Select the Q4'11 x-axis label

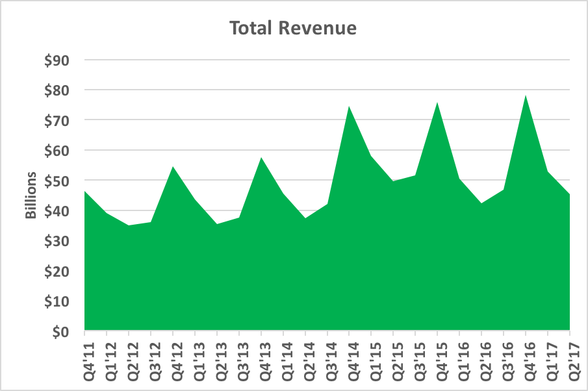(x=85, y=355)
